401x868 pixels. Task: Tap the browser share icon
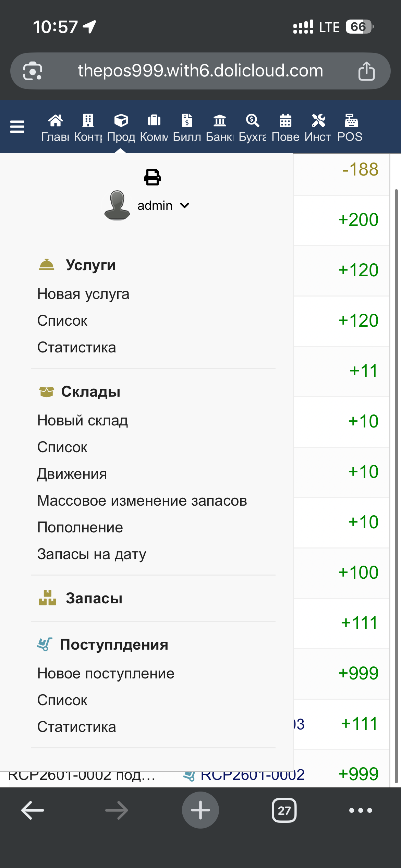tap(366, 71)
